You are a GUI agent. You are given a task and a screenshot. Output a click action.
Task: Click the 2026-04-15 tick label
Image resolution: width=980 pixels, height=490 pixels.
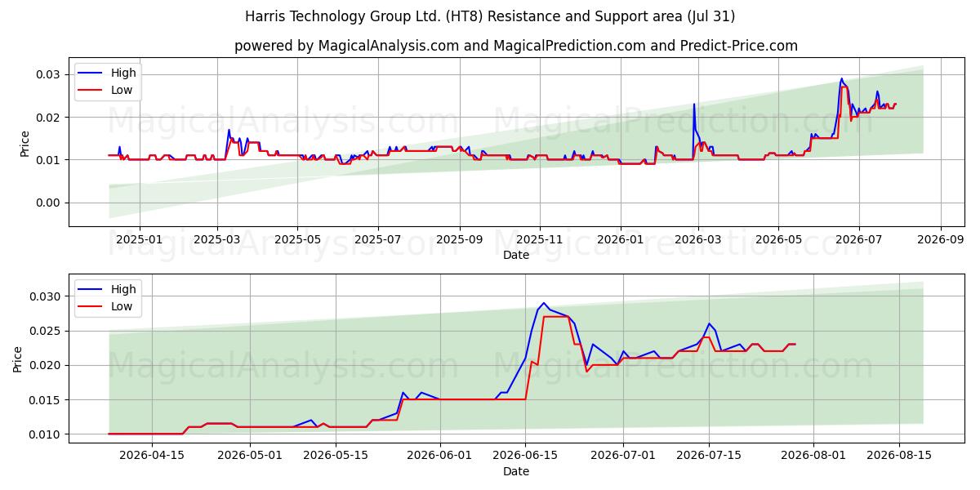click(152, 455)
